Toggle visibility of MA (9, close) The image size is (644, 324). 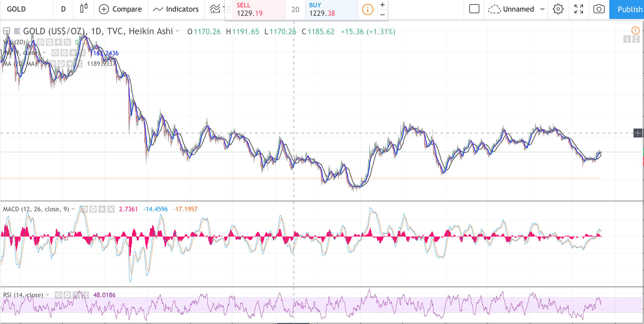tap(55, 53)
